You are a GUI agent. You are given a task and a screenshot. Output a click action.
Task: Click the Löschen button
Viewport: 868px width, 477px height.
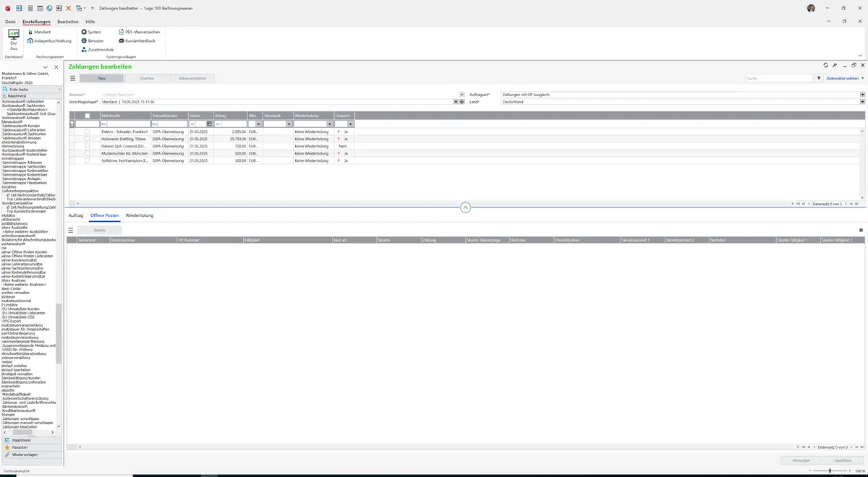tap(147, 78)
